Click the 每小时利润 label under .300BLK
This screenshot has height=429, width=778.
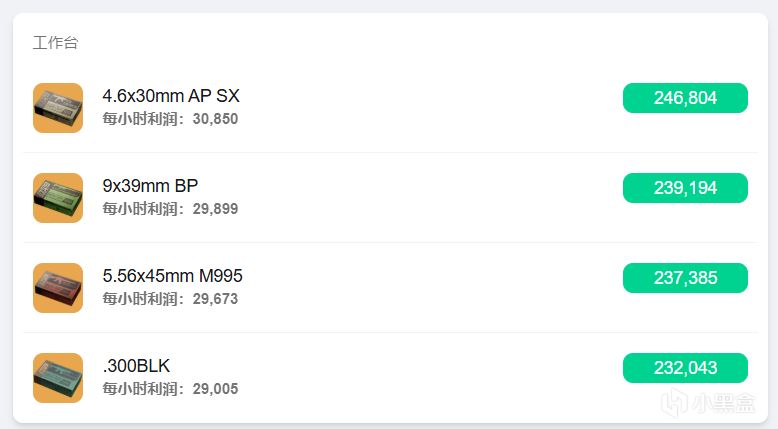pos(140,389)
